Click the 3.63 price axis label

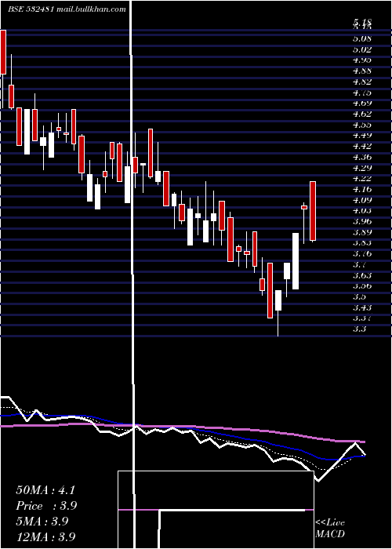point(362,275)
